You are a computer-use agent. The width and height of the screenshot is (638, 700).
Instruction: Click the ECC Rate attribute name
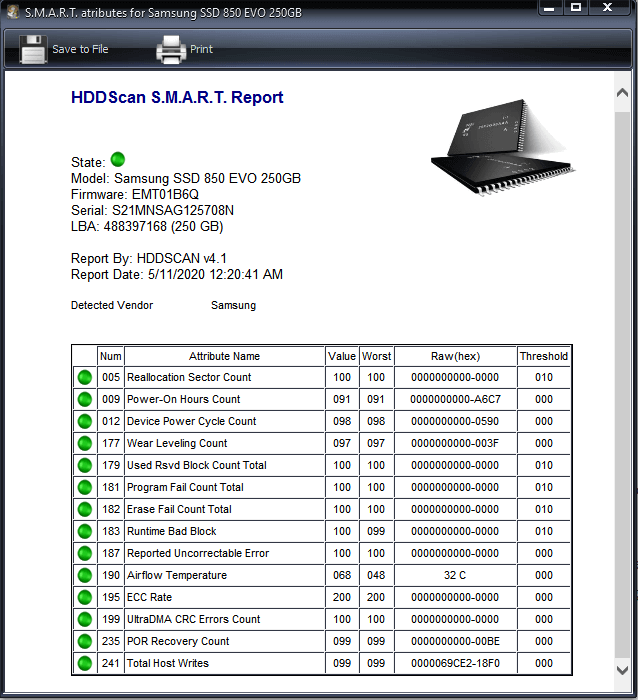[150, 597]
